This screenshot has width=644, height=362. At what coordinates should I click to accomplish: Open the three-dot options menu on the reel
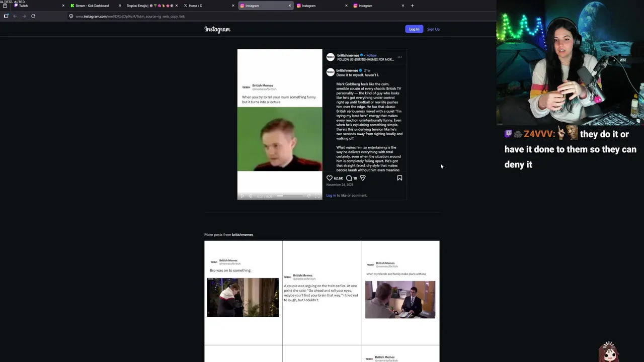(x=399, y=57)
